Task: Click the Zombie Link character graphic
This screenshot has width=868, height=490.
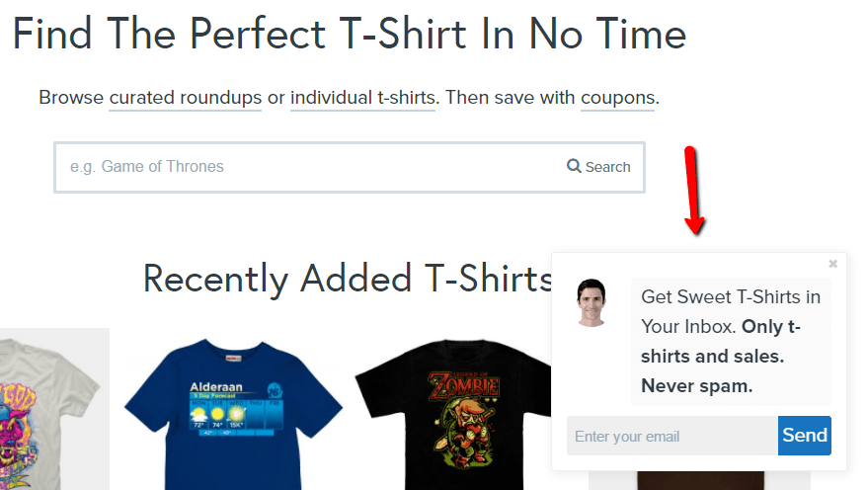Action: coord(464,414)
